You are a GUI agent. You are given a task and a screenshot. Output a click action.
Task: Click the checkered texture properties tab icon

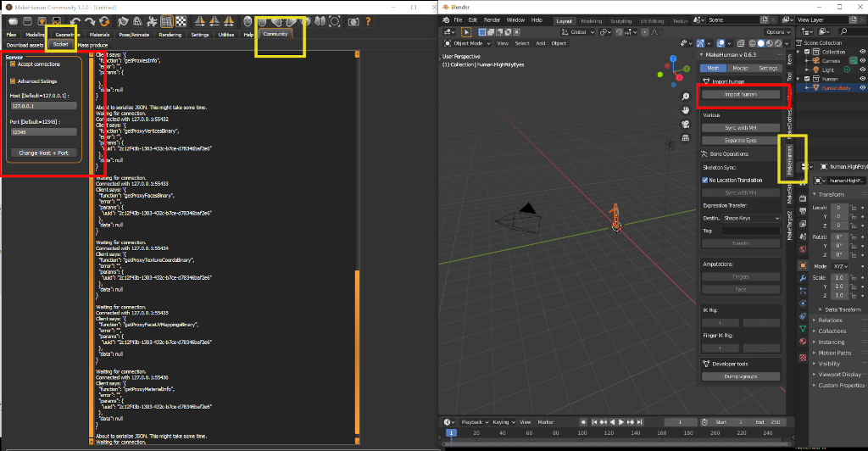(x=803, y=358)
